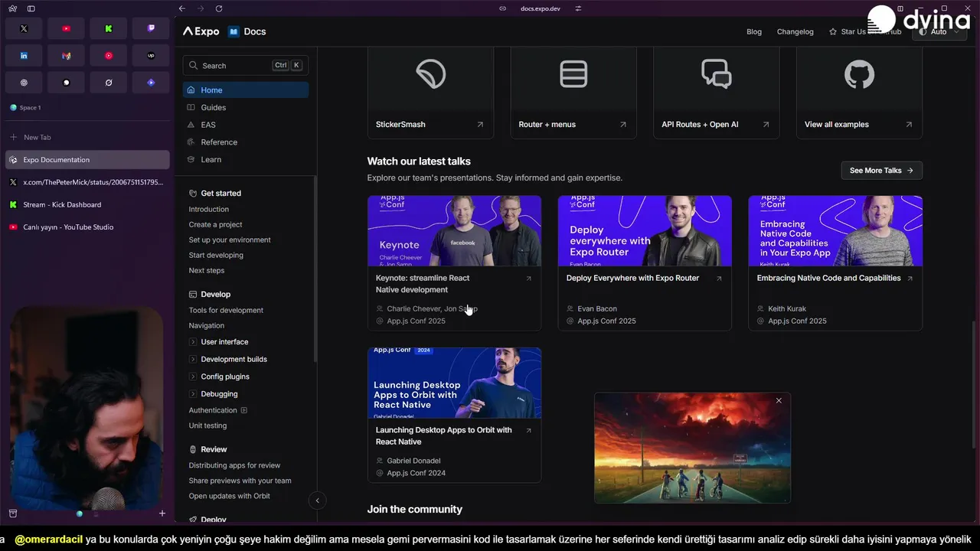Screen dimensions: 980x551
Task: Select the Learn navigation item
Action: [246, 159]
